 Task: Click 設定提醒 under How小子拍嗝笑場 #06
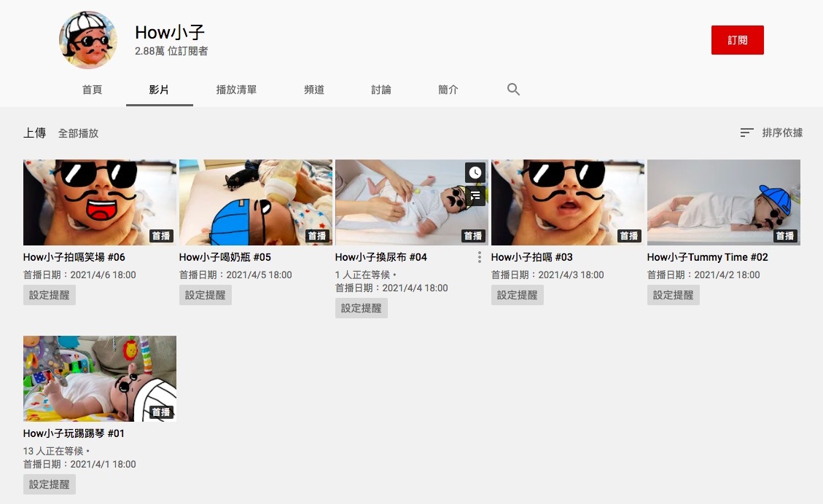(x=49, y=295)
